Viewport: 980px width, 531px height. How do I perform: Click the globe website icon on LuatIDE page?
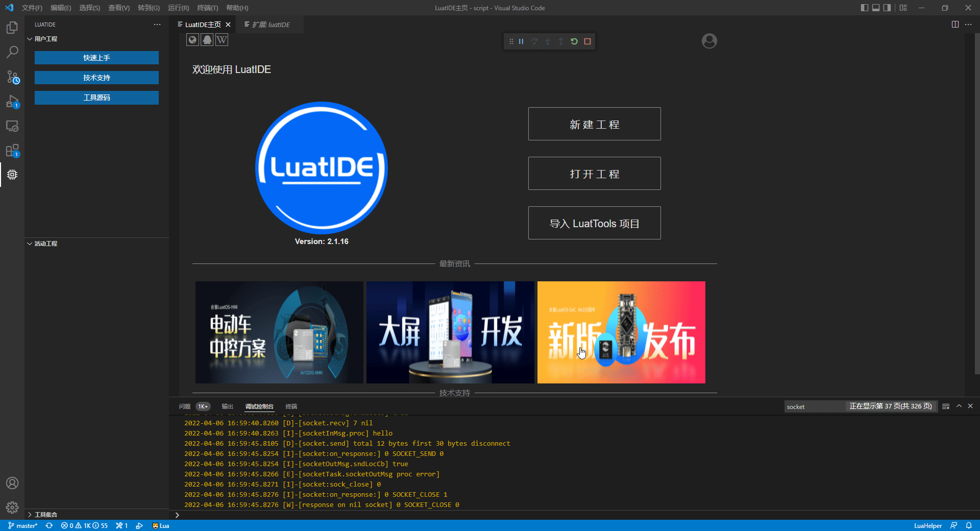click(192, 40)
